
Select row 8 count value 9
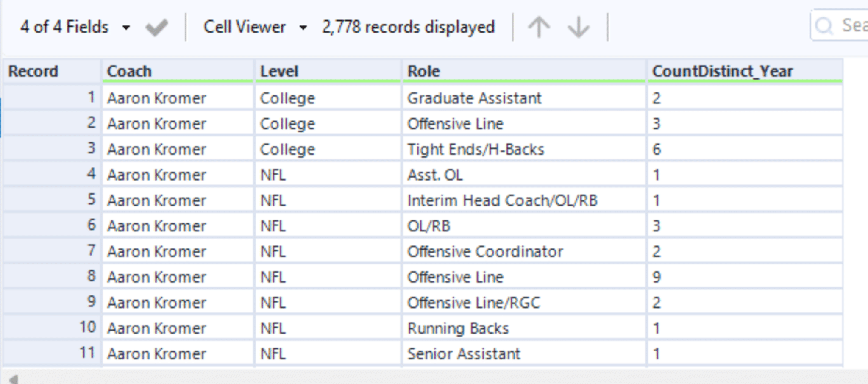[657, 277]
